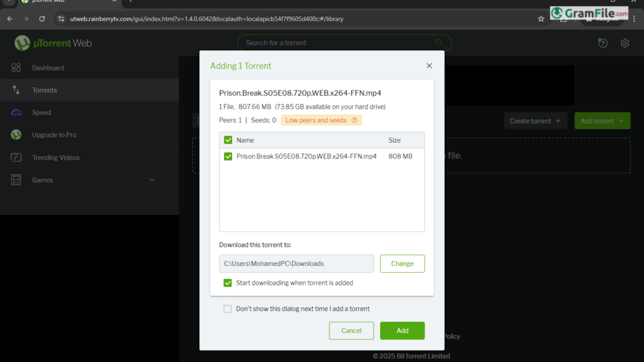Viewport: 644px width, 362px height.
Task: Click the Low peers and seeds badge
Action: coord(321,120)
